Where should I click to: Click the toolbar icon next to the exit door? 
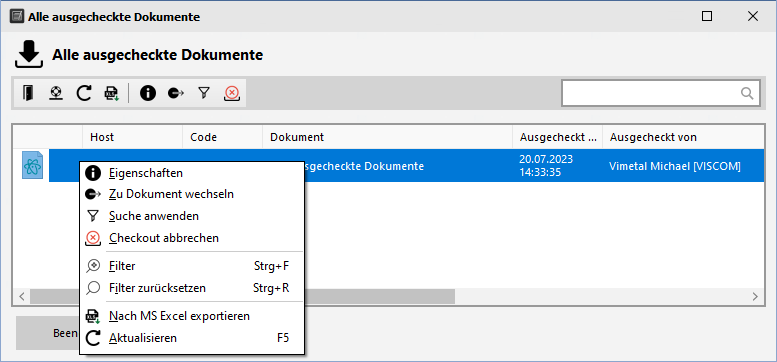[56, 93]
